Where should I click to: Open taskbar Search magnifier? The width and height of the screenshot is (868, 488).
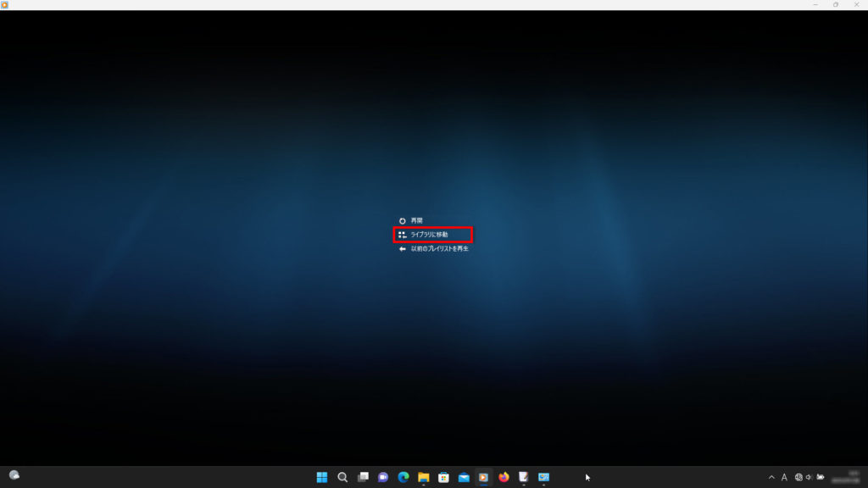tap(342, 477)
